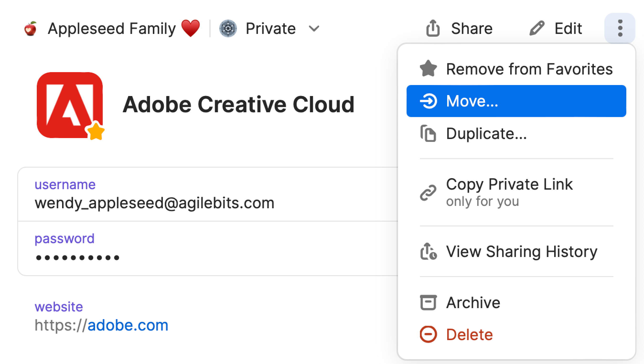Click the View Sharing History icon
644x364 pixels.
[x=428, y=251]
